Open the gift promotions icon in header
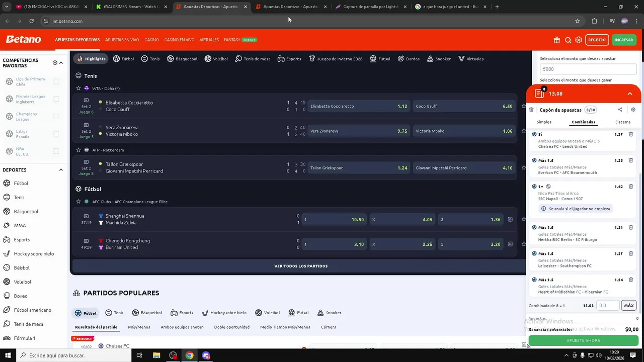Viewport: 644px width, 362px height. point(556,40)
